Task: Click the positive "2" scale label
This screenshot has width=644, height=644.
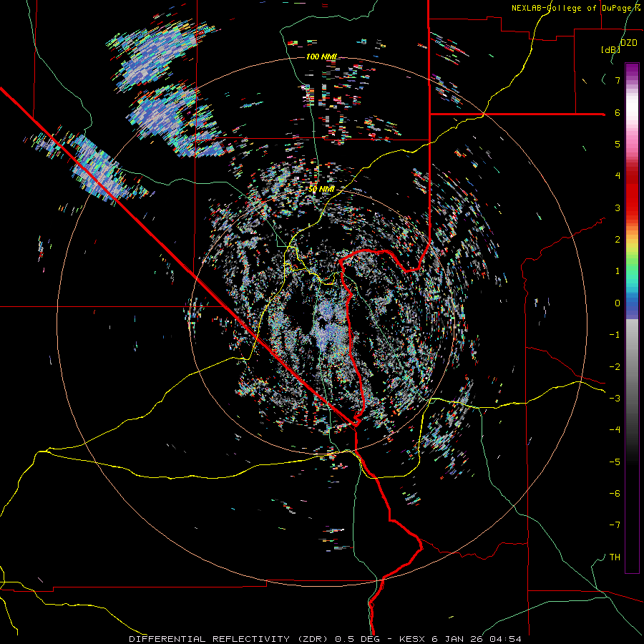Action: [x=618, y=240]
